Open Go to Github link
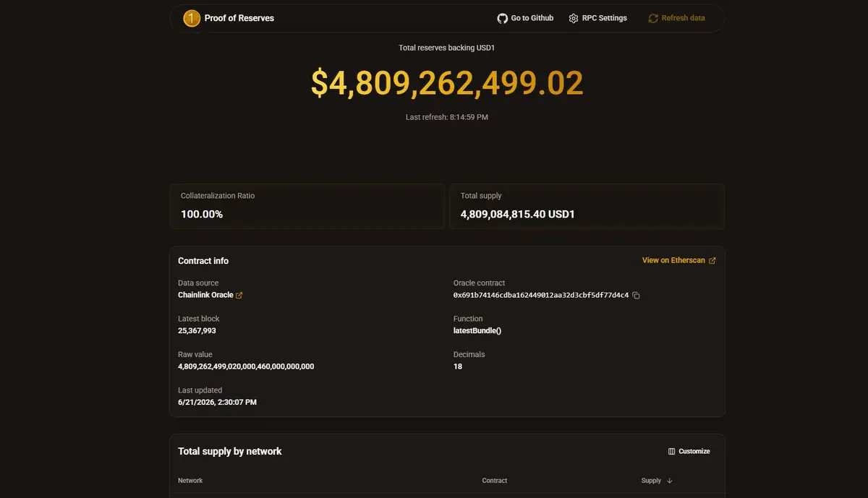This screenshot has width=868, height=498. click(525, 18)
